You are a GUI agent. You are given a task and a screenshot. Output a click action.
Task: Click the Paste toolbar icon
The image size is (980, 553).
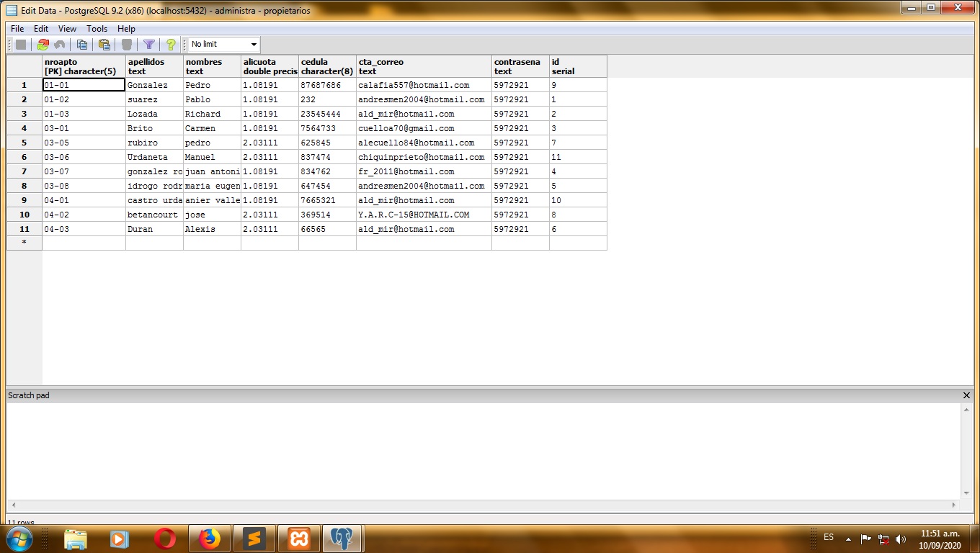pyautogui.click(x=104, y=45)
